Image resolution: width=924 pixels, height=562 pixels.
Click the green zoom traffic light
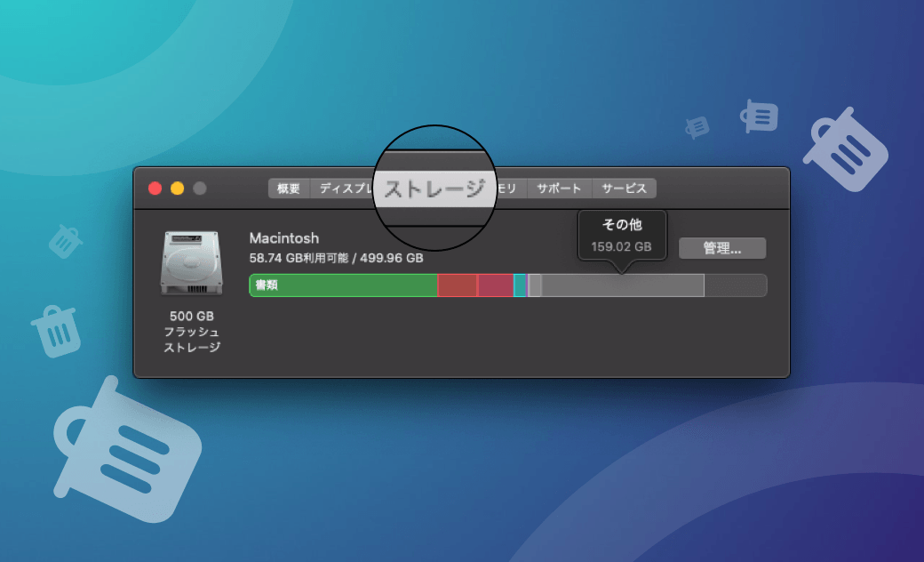pos(198,189)
